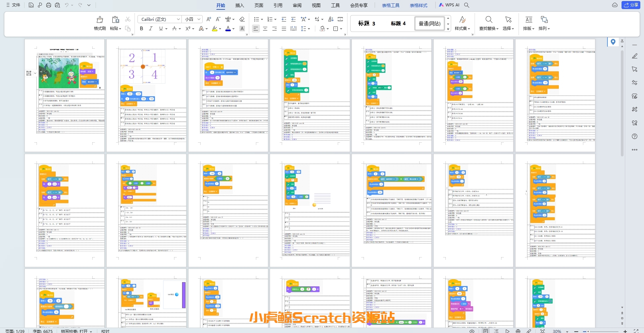644x333 pixels.
Task: Switch to the 表格工具 tab
Action: (391, 5)
